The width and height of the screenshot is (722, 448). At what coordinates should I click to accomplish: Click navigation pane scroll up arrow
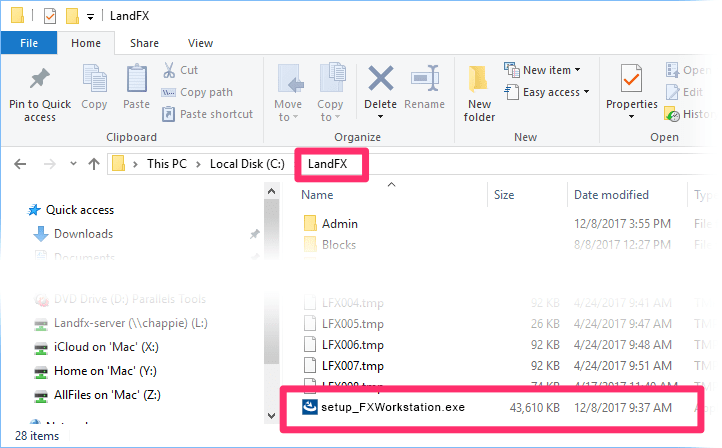[272, 191]
